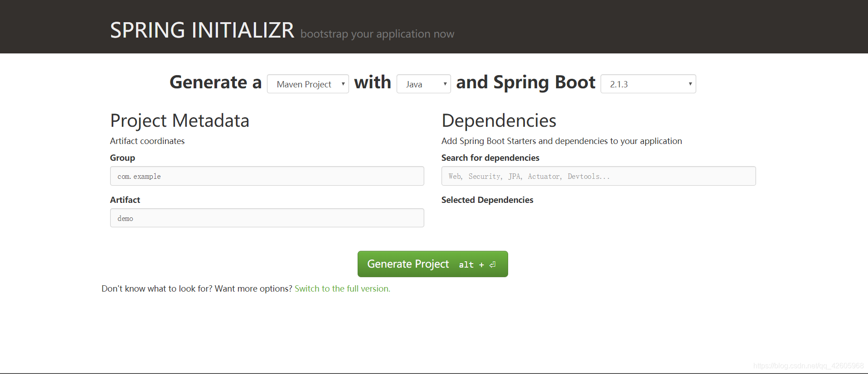Click the Artifact coordinates text
The height and width of the screenshot is (374, 868).
pyautogui.click(x=147, y=141)
